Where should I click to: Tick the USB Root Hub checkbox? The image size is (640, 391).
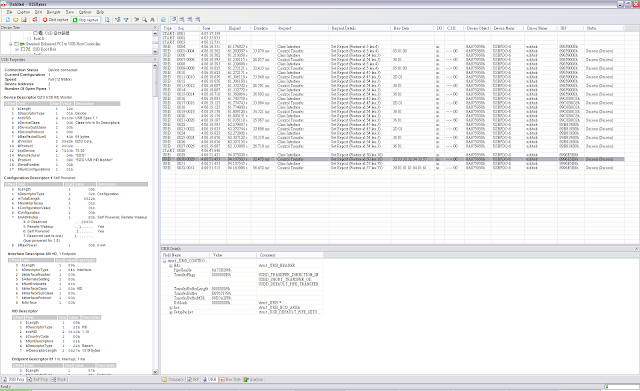(23, 49)
